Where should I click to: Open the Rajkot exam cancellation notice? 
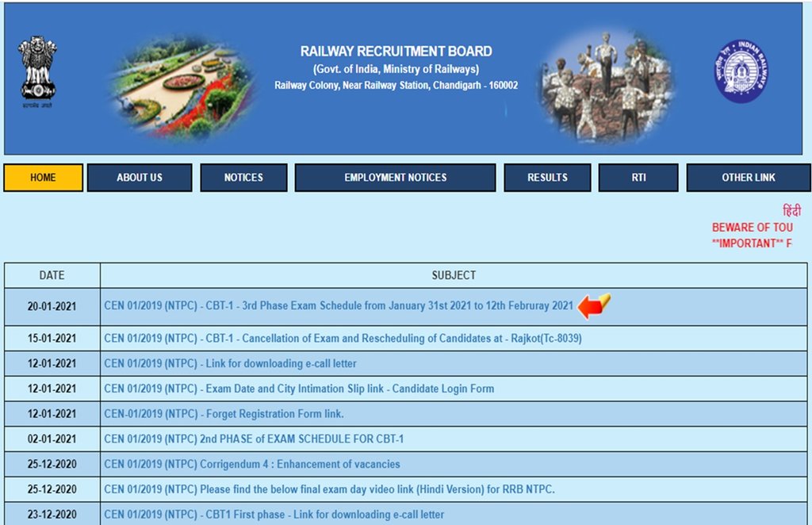point(343,338)
